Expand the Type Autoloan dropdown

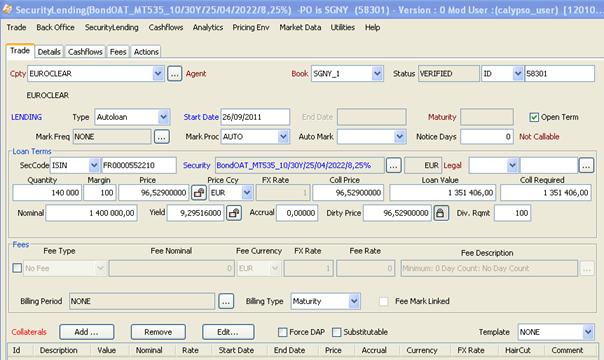click(x=164, y=117)
